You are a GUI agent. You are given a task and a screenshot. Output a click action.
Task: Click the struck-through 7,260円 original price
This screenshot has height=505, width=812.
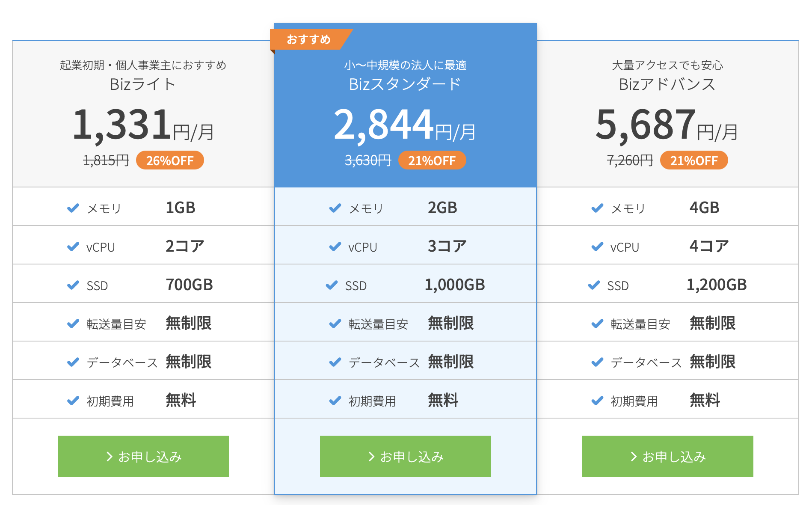pyautogui.click(x=630, y=160)
